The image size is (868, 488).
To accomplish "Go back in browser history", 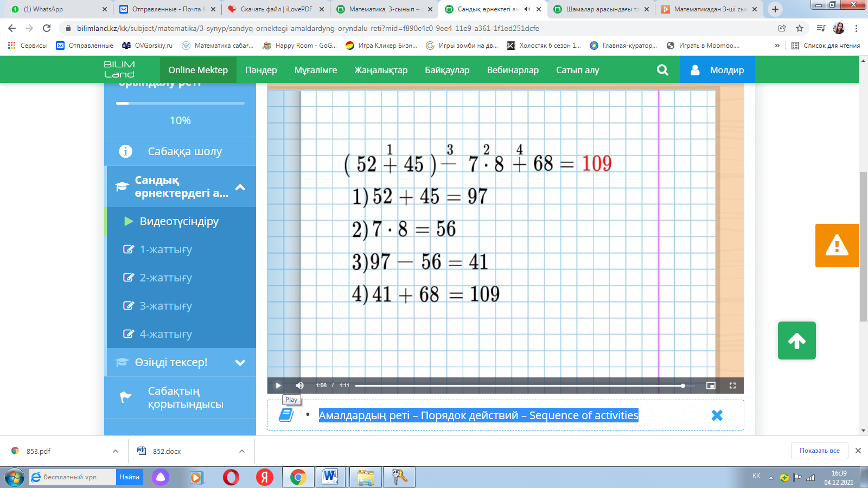I will tap(12, 28).
